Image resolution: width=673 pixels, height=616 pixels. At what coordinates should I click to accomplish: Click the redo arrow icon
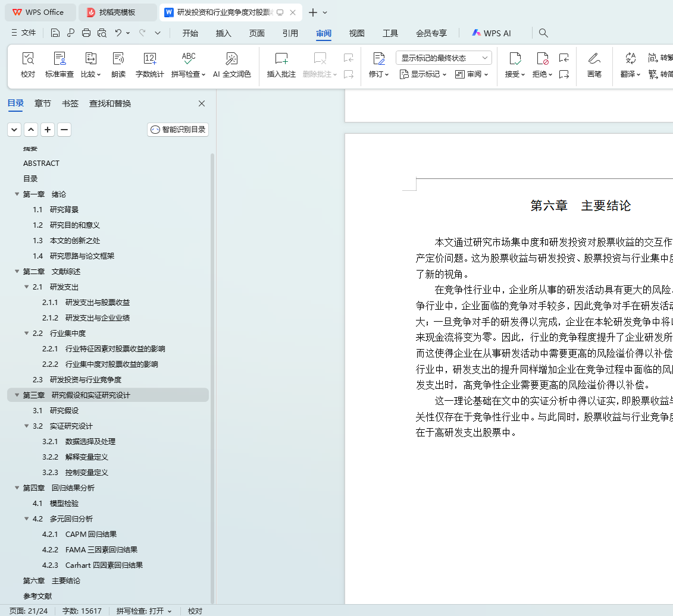click(142, 33)
